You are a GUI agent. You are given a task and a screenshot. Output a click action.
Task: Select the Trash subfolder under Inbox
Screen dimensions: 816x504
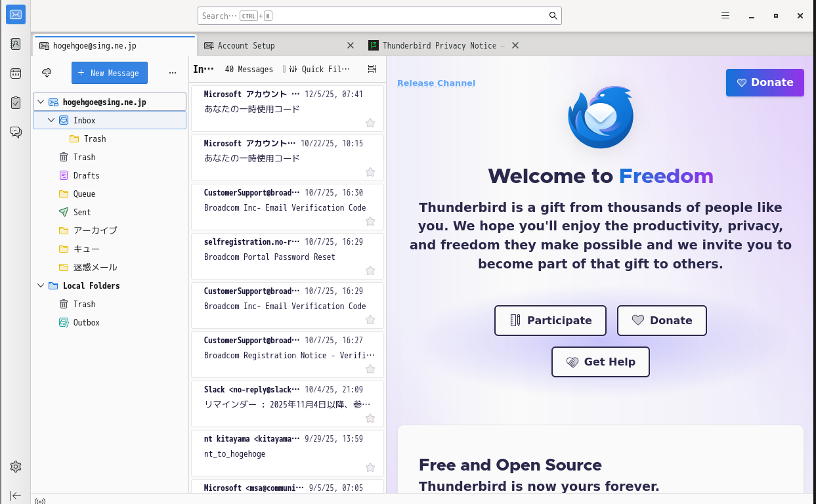(110, 138)
